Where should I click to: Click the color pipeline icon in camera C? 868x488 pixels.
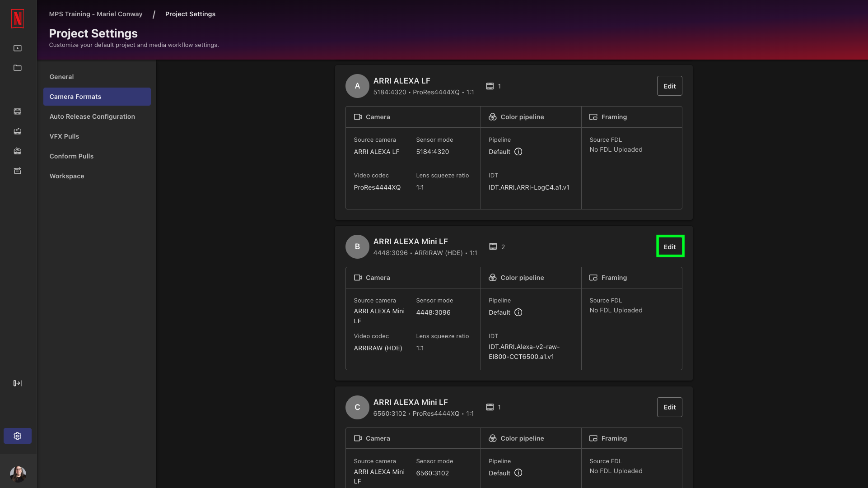pyautogui.click(x=493, y=438)
